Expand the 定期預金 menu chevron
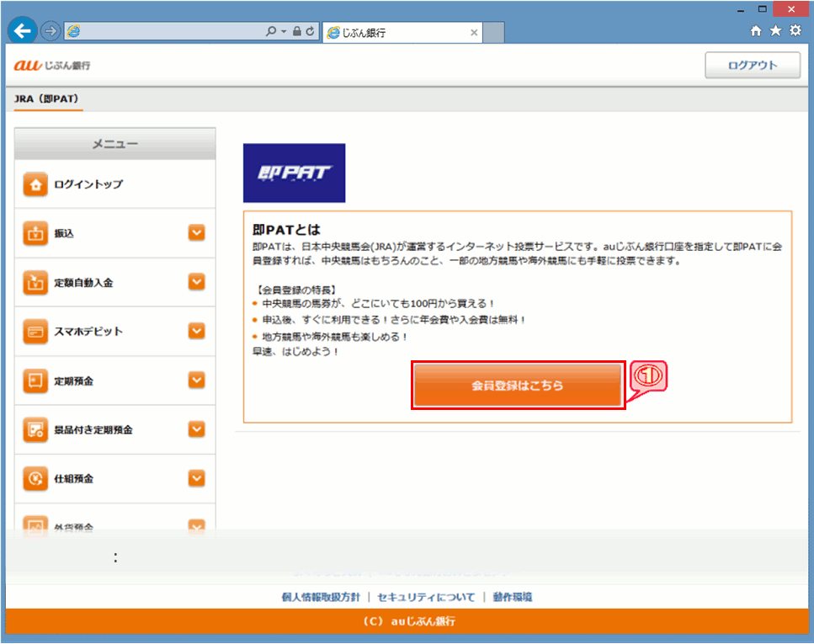The image size is (814, 644). [197, 381]
